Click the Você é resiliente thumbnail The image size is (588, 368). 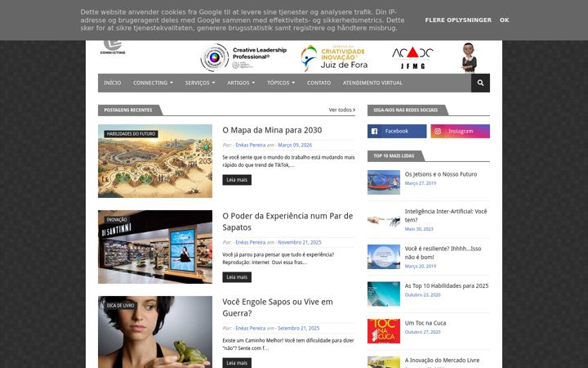(x=384, y=257)
